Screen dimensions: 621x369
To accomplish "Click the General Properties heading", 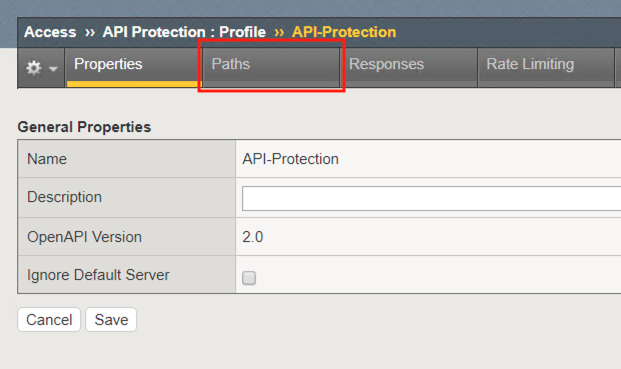I will 84,127.
